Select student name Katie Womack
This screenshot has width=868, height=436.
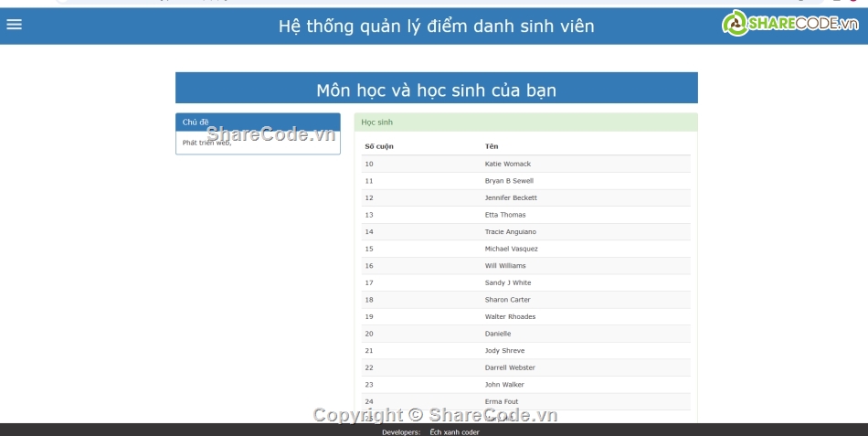[x=508, y=164]
